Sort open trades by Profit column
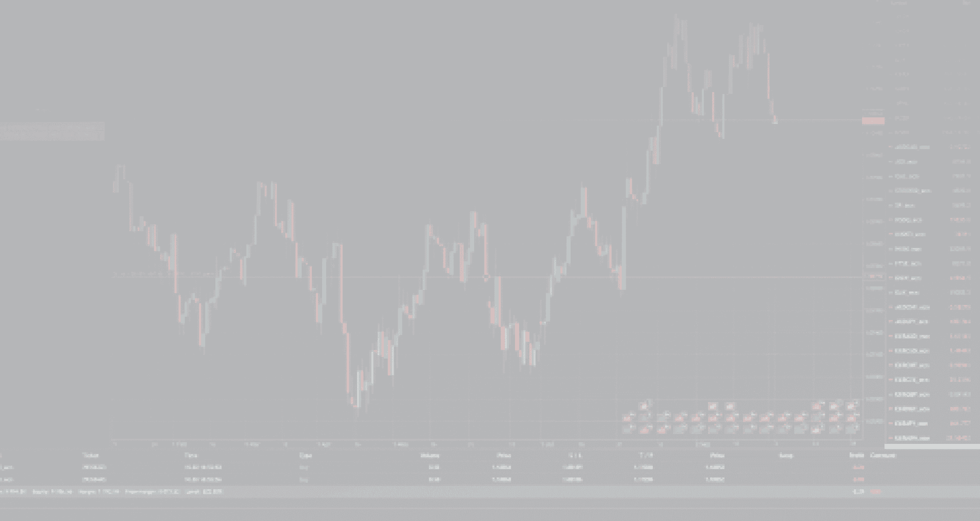The height and width of the screenshot is (521, 980). point(856,455)
